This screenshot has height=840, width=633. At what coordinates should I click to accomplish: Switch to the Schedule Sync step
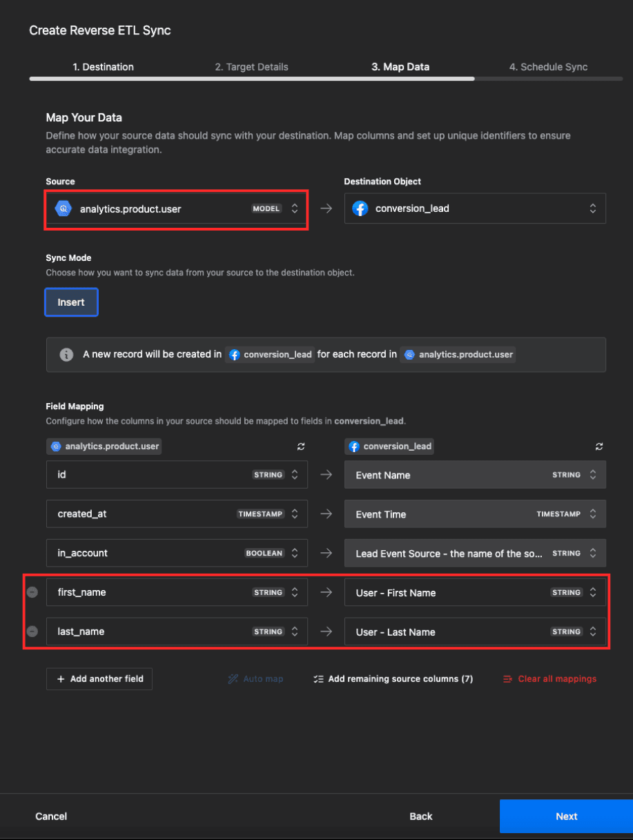click(548, 67)
